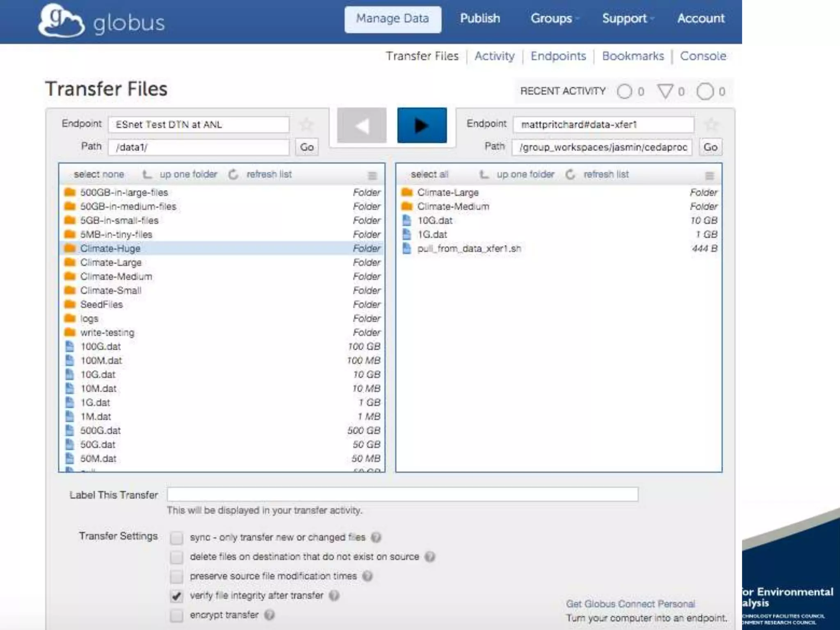840x630 pixels.
Task: Open the Publish menu item
Action: (479, 18)
